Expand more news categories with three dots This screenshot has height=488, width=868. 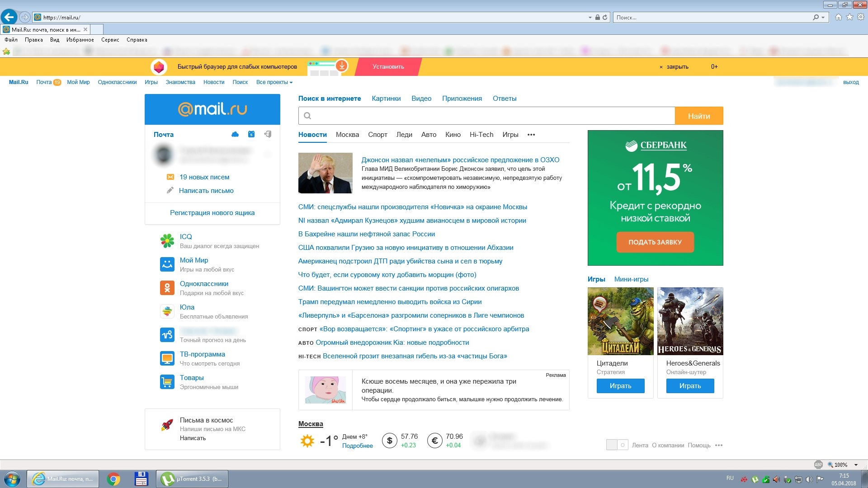(531, 135)
